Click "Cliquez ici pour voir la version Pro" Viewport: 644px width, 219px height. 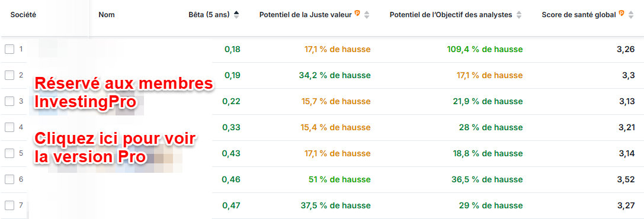116,147
